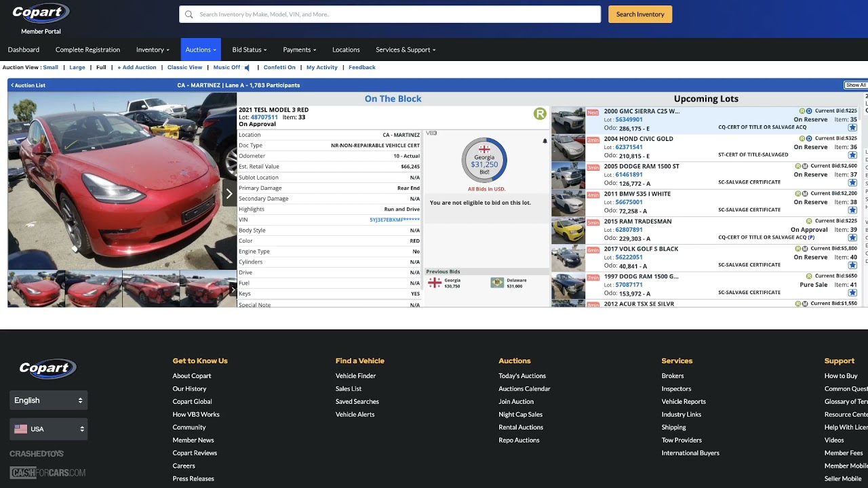Expand the Inventory menu
Image resolution: width=868 pixels, height=488 pixels.
coord(153,49)
